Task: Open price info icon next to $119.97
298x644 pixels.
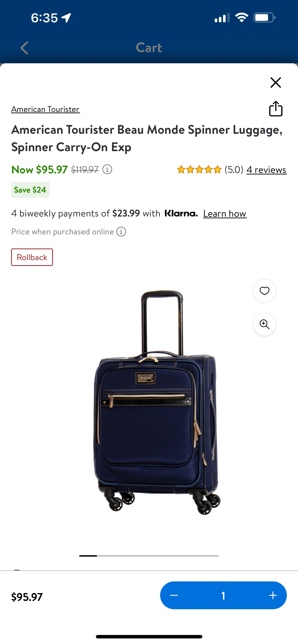Action: [107, 169]
